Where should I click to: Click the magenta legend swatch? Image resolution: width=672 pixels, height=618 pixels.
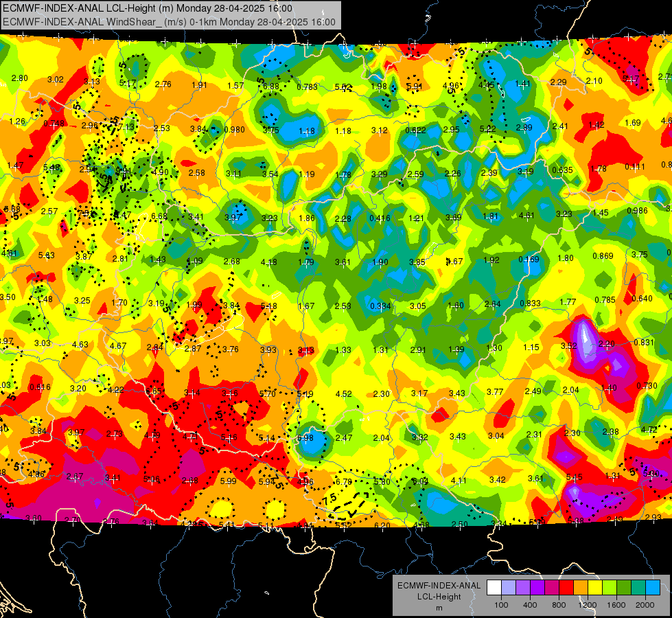point(552,588)
